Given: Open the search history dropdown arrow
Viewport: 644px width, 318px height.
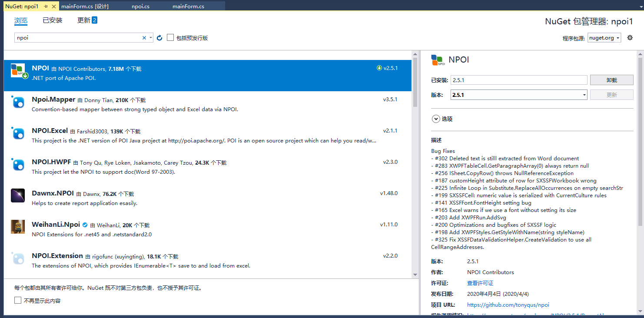Looking at the screenshot, I should pos(151,38).
